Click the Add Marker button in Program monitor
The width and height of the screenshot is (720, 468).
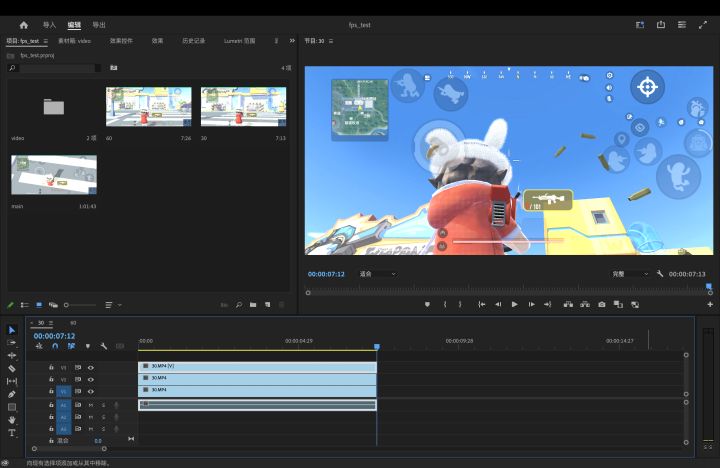pos(427,304)
